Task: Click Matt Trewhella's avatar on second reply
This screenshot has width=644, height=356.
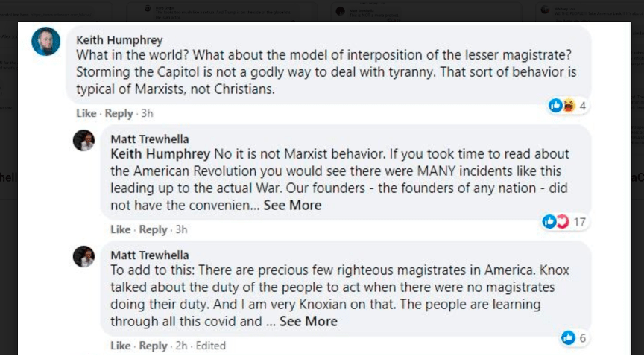Action: point(83,256)
